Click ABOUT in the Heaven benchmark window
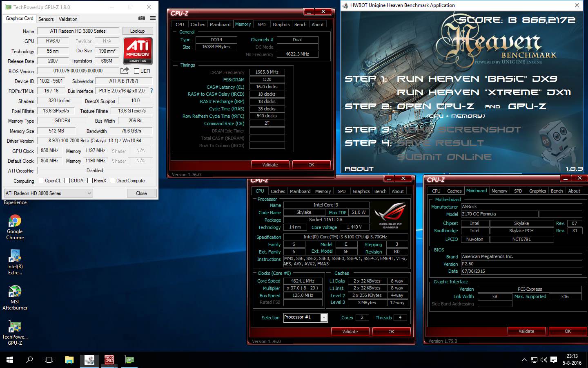 coord(359,168)
